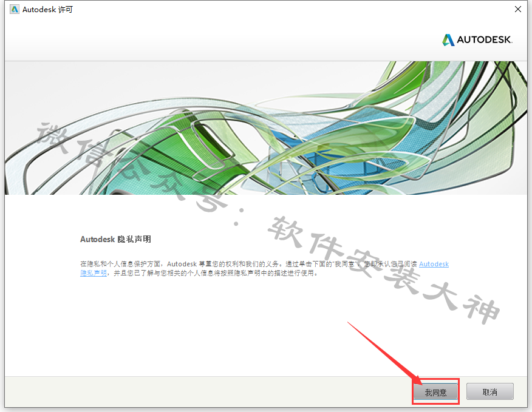Click the Autodesk icon in title bar
Viewport: 532px width, 412px height.
click(x=15, y=9)
